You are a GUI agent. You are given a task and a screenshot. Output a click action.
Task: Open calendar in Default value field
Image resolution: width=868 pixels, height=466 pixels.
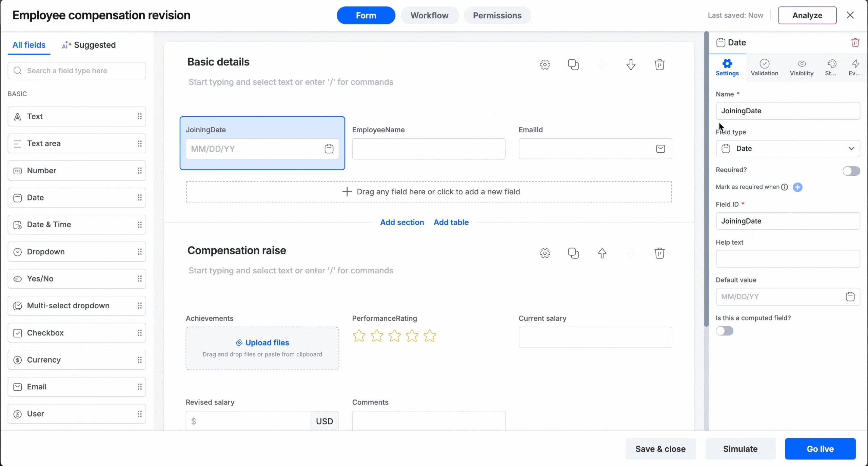coord(850,297)
